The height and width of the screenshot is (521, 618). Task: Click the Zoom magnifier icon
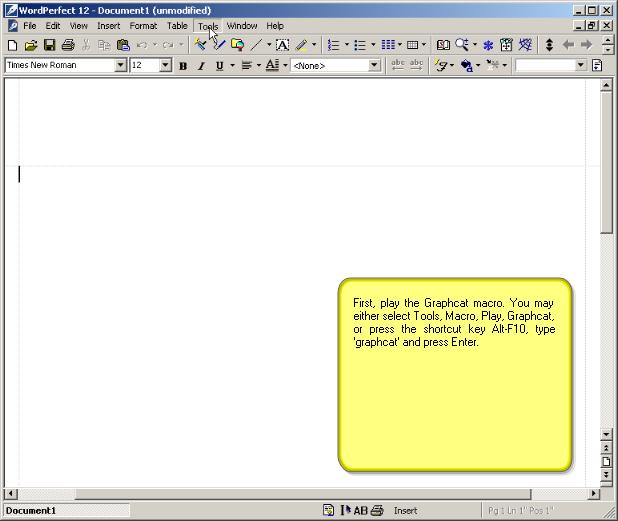point(462,45)
